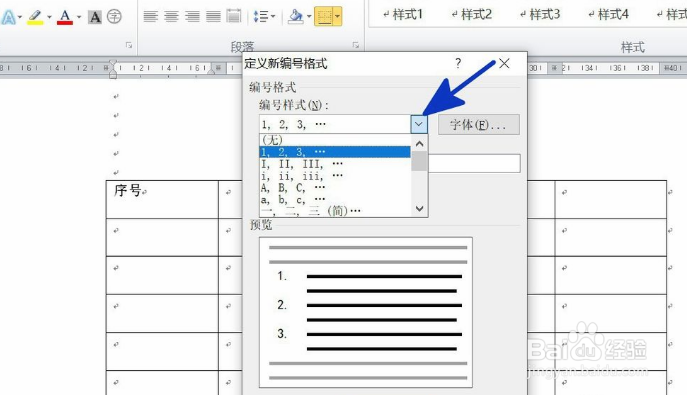687x395 pixels.
Task: Apply style 样式2
Action: pos(471,14)
